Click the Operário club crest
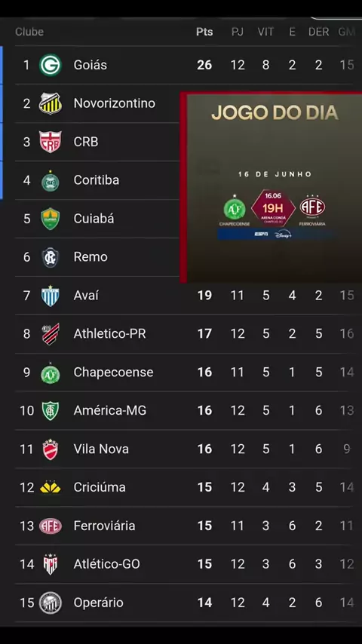362x644 pixels. [50, 603]
